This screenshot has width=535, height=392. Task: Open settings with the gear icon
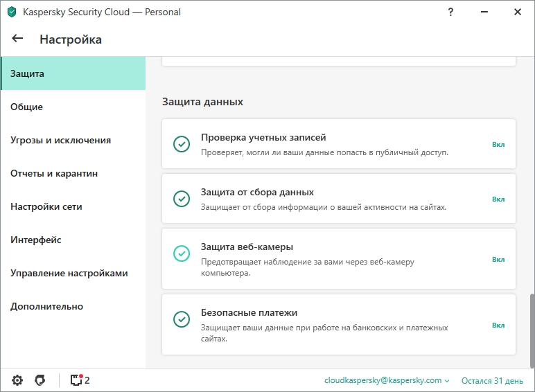pos(17,380)
